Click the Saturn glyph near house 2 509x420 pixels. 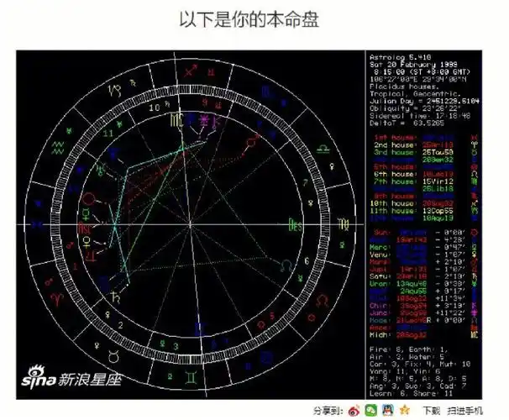pos(115,297)
